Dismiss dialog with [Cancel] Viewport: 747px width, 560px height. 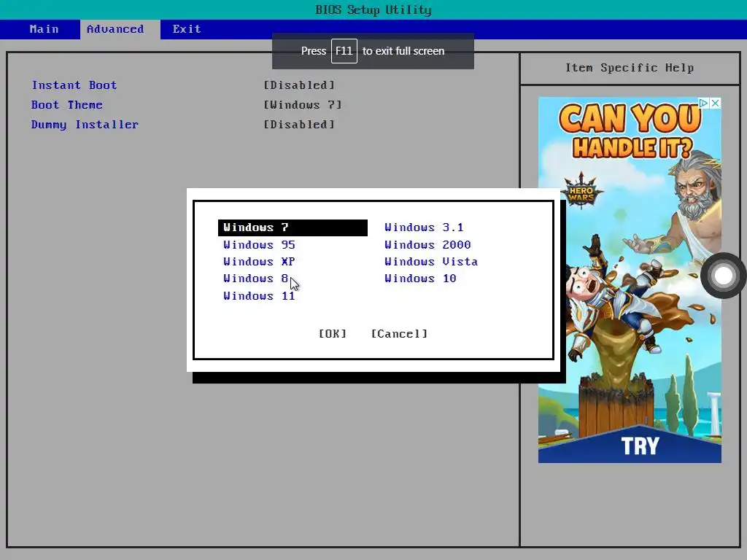tap(399, 334)
